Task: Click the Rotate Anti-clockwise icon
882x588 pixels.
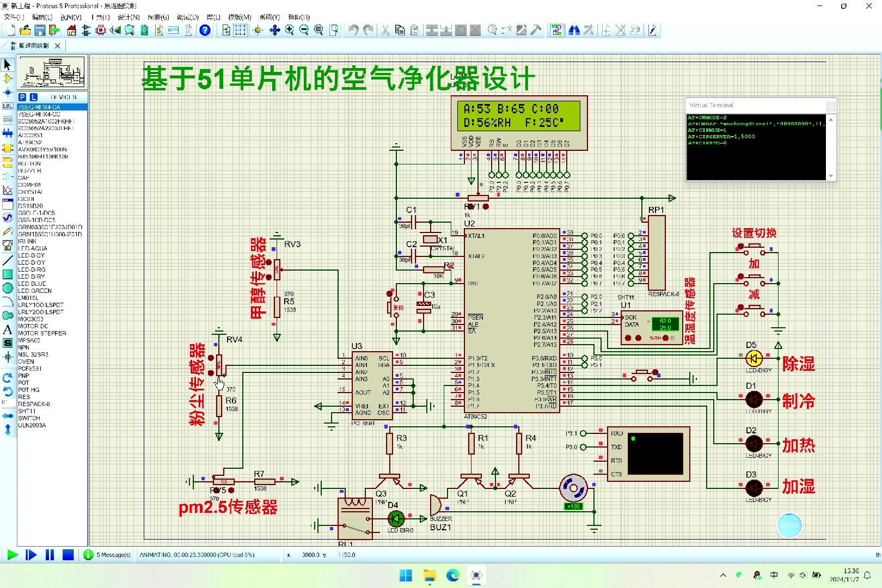Action: (7, 391)
